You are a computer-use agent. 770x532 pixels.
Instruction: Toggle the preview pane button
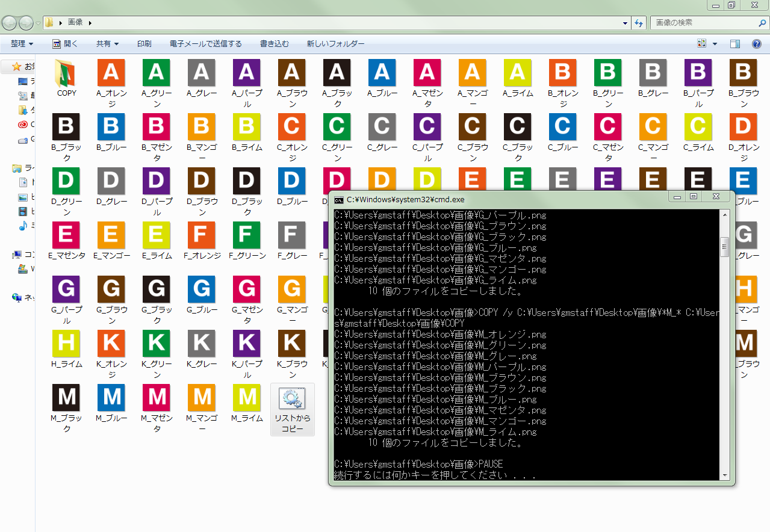(734, 44)
